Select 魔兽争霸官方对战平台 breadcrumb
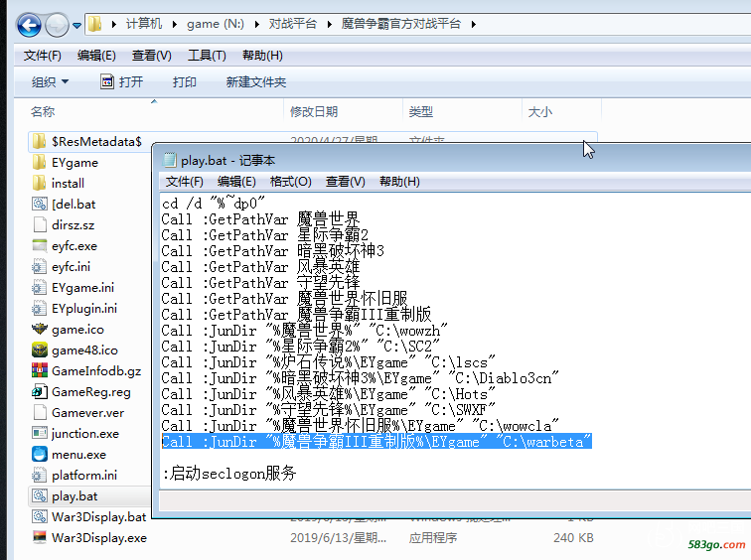 [401, 24]
